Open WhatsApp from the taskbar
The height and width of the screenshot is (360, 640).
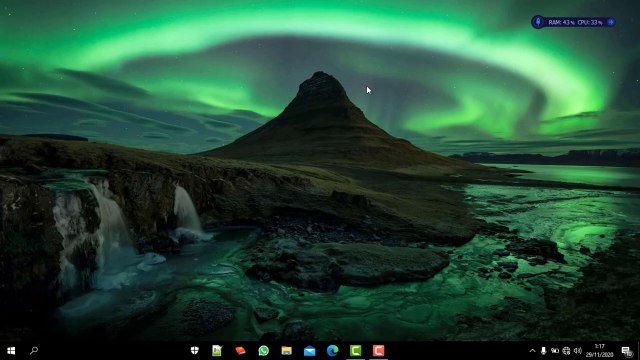(264, 350)
